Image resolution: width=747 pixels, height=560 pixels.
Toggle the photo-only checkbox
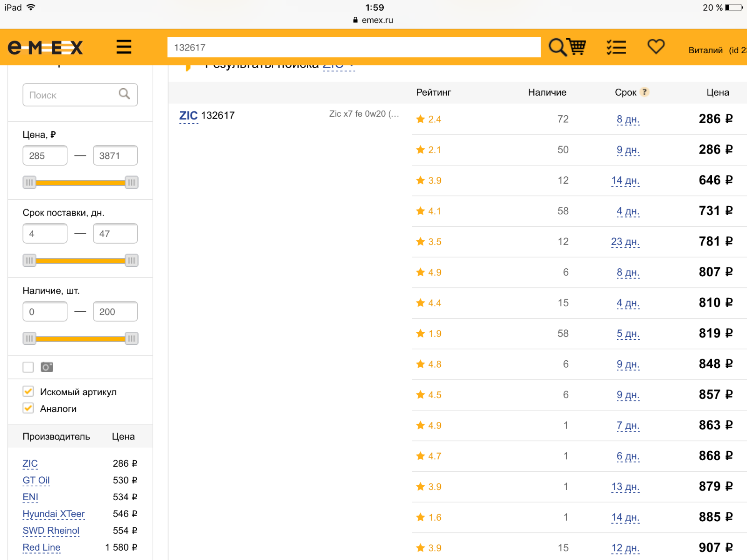(28, 367)
